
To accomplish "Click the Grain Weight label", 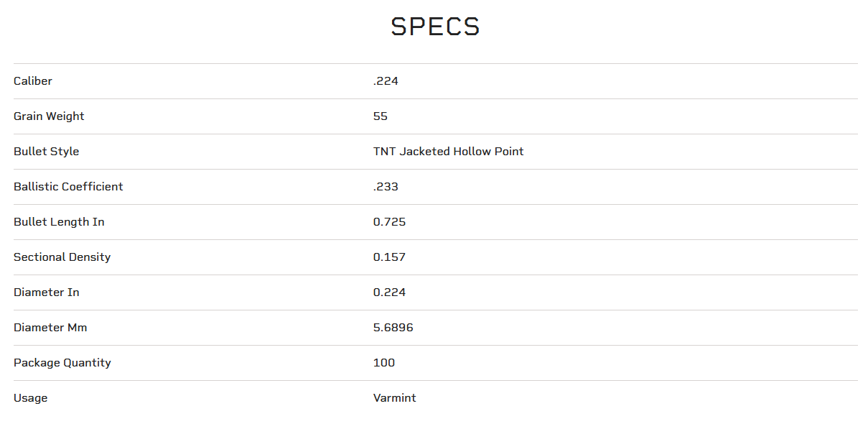I will coord(49,116).
